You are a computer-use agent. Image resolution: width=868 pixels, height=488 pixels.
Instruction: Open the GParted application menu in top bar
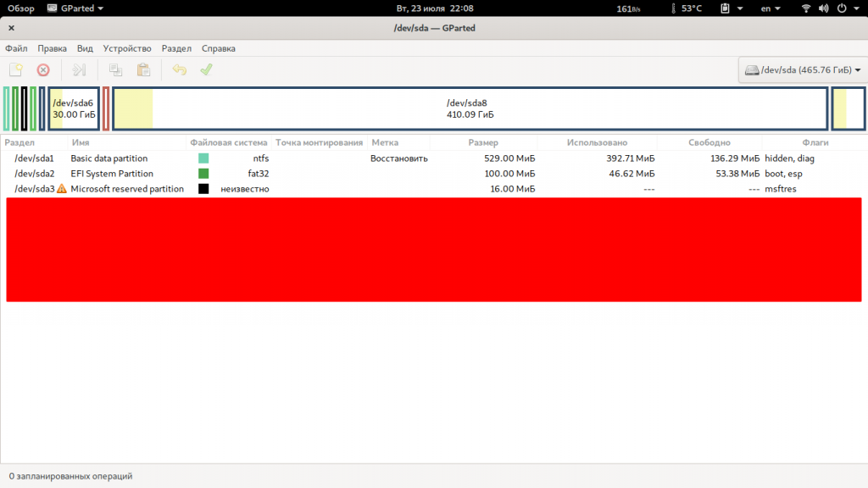point(75,8)
